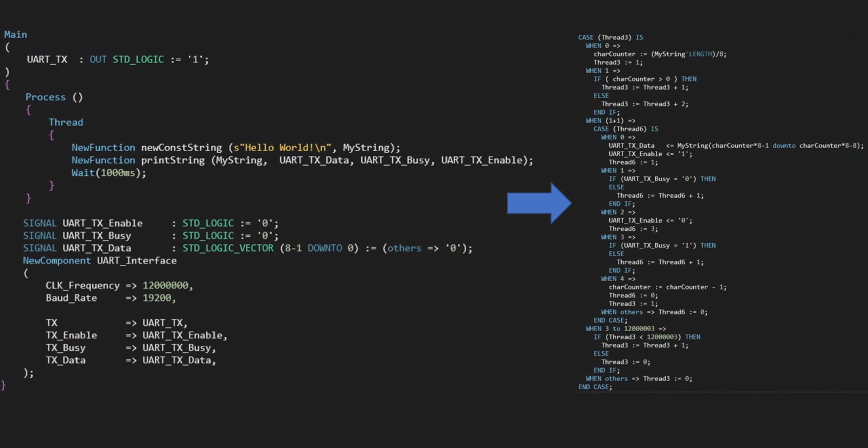This screenshot has width=868, height=448.
Task: Click the CLK_Frequency parameter name
Action: tap(82, 286)
